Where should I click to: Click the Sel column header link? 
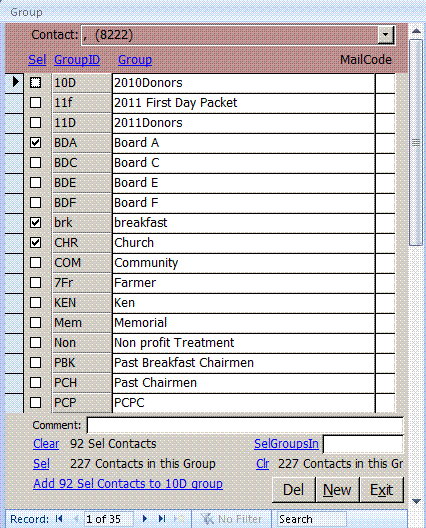(x=37, y=60)
